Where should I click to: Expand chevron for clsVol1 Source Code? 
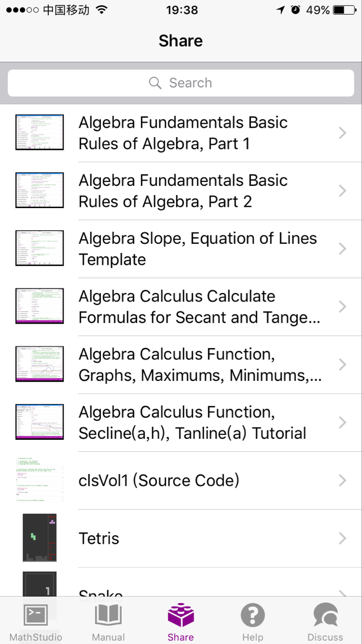(x=342, y=480)
